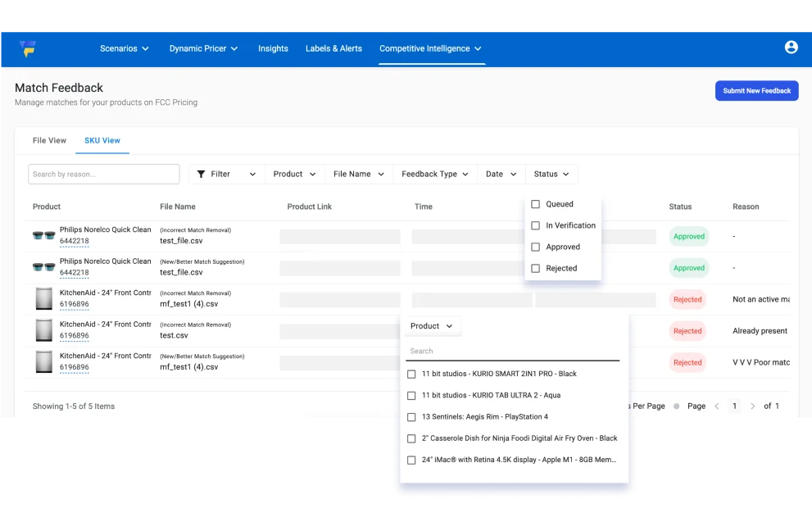
Task: Click the Search by reason input field
Action: 103,175
